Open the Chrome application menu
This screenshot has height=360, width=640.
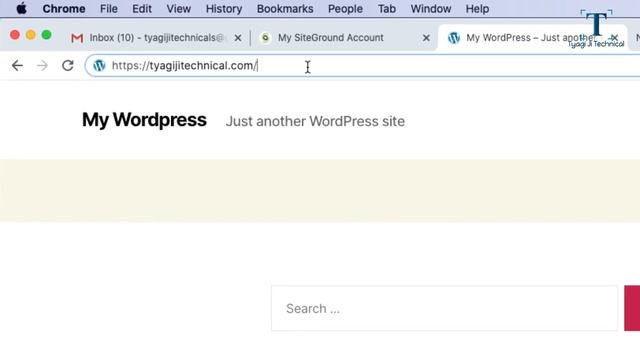[x=64, y=9]
